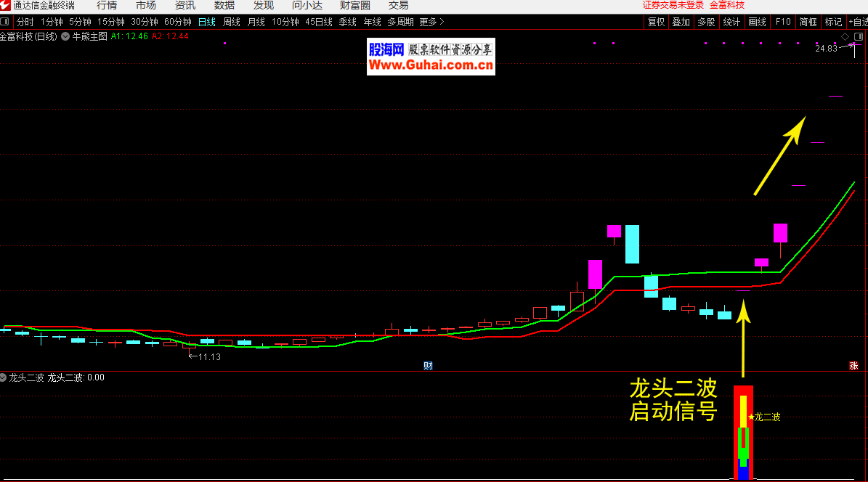Viewport: 868px width, 482px height.
Task: Toggle left sidebar panel icon
Action: coord(5,22)
